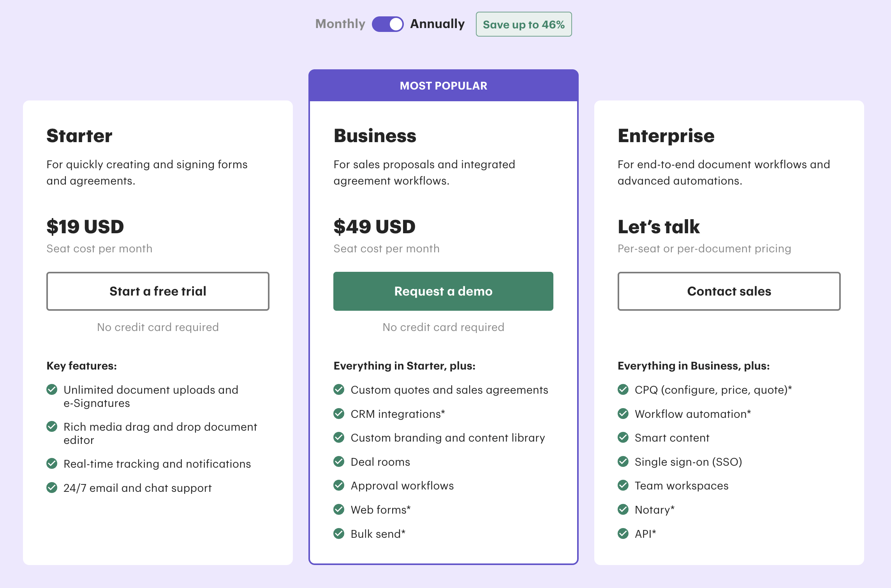Click the checkmark beside Deal rooms
Screen dimensions: 891x588
tap(340, 461)
